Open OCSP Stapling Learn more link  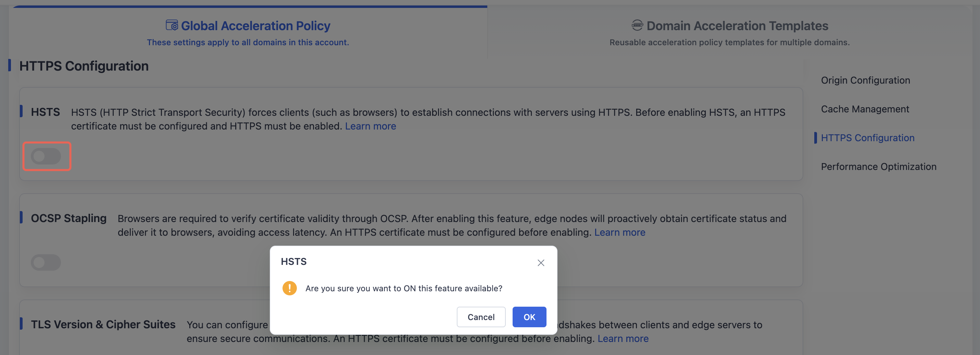point(620,232)
